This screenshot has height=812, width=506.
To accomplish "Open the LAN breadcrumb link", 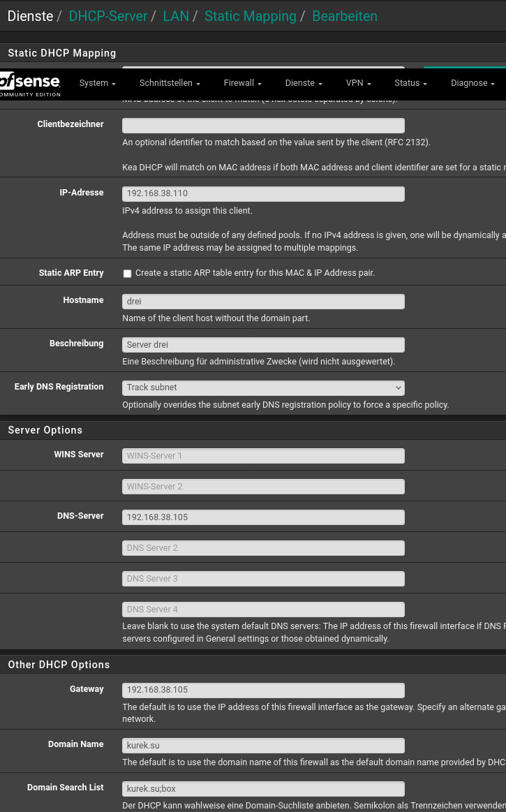I will pyautogui.click(x=176, y=16).
